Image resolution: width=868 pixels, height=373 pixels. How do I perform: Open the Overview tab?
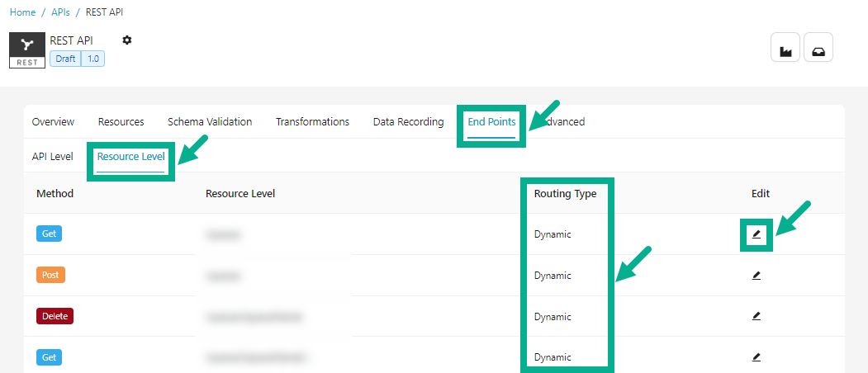click(53, 122)
